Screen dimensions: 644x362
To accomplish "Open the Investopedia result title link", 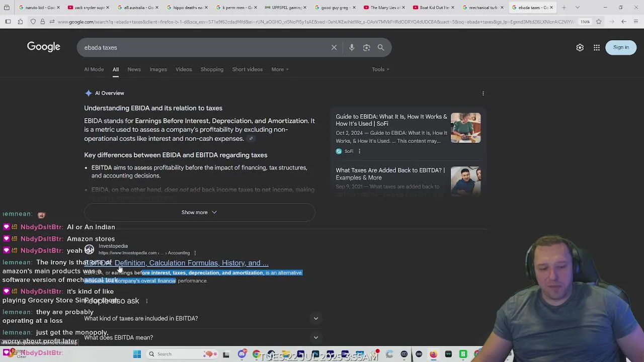I will [176, 263].
